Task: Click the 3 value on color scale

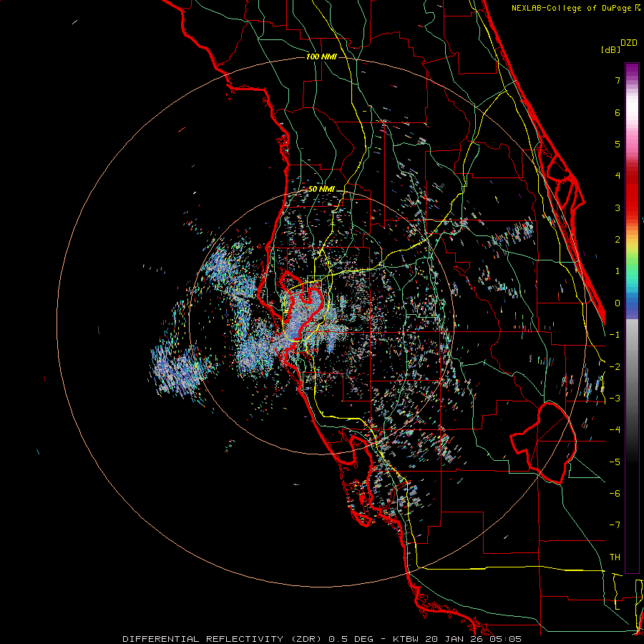Action: pyautogui.click(x=618, y=208)
